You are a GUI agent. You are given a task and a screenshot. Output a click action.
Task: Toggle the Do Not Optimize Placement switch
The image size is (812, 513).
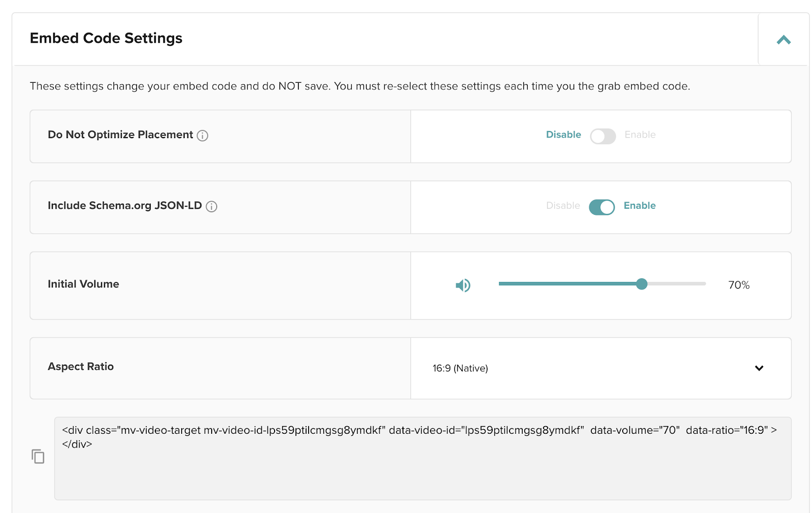coord(602,136)
